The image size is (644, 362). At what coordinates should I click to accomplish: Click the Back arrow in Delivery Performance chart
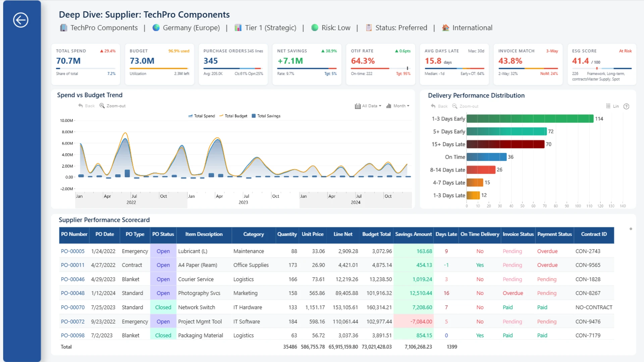[x=433, y=106]
